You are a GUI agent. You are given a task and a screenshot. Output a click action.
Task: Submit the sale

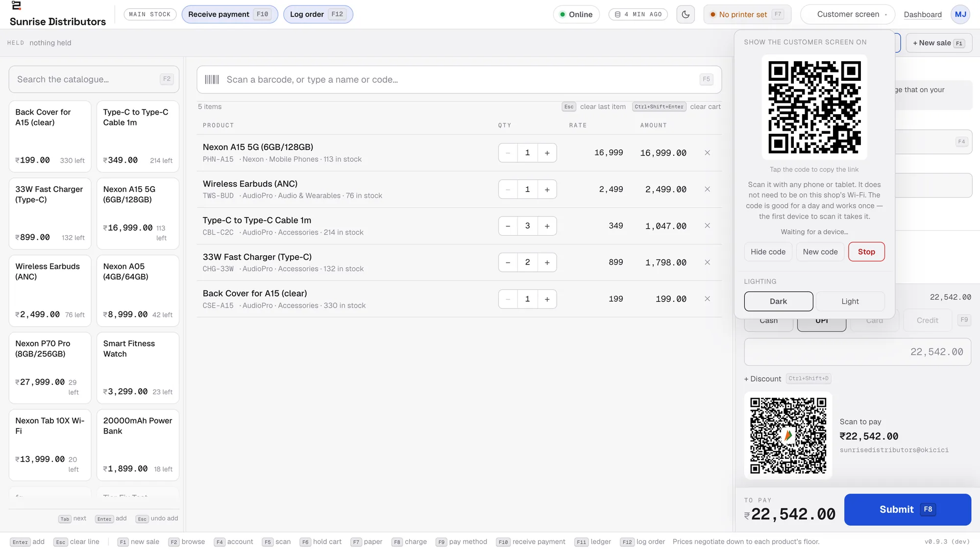pos(907,509)
